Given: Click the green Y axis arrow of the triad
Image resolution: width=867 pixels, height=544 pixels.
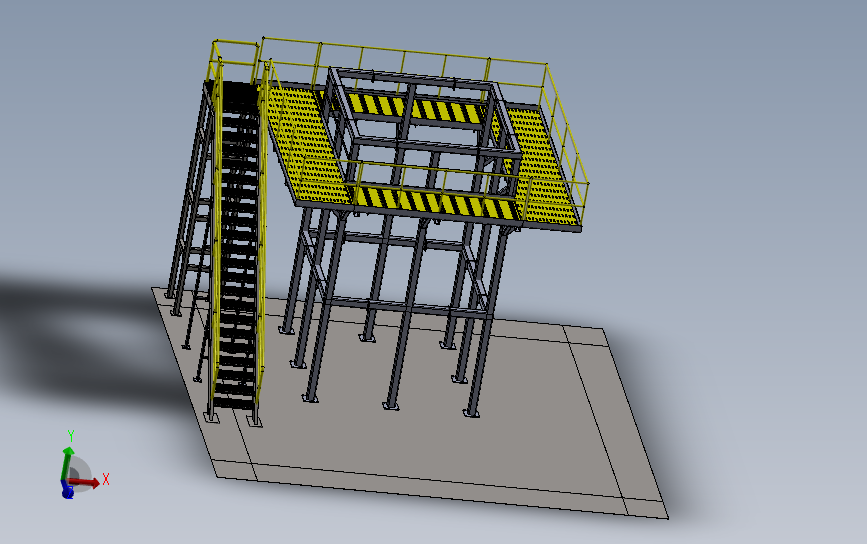Looking at the screenshot, I should pyautogui.click(x=67, y=463).
